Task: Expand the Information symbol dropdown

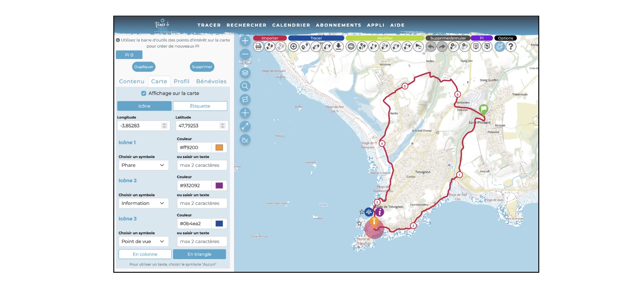Action: coord(143,203)
